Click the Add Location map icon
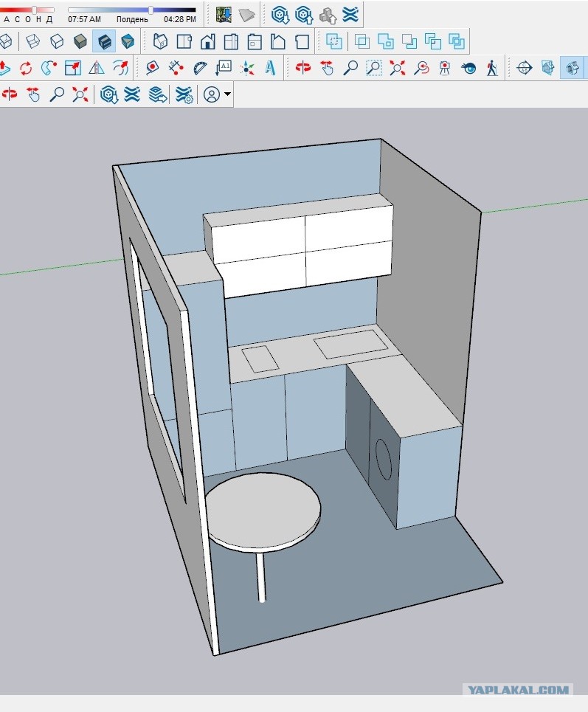This screenshot has width=588, height=712. pos(224,15)
